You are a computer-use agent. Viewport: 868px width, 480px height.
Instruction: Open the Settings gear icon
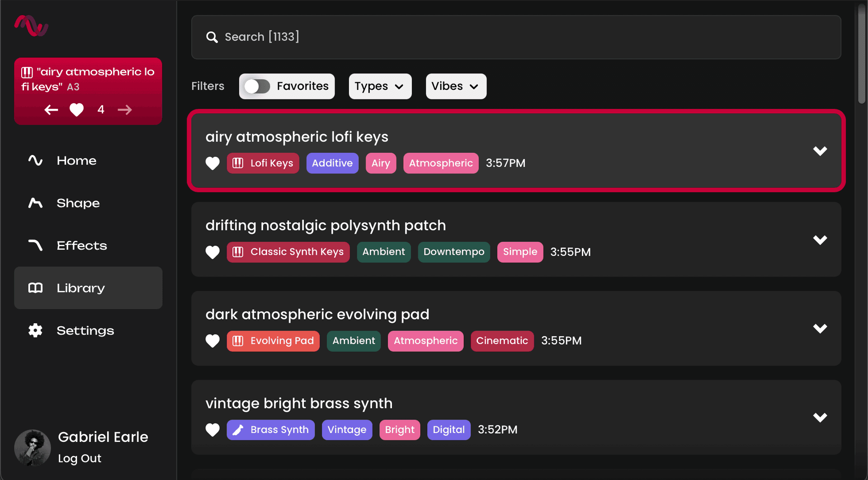pyautogui.click(x=35, y=330)
